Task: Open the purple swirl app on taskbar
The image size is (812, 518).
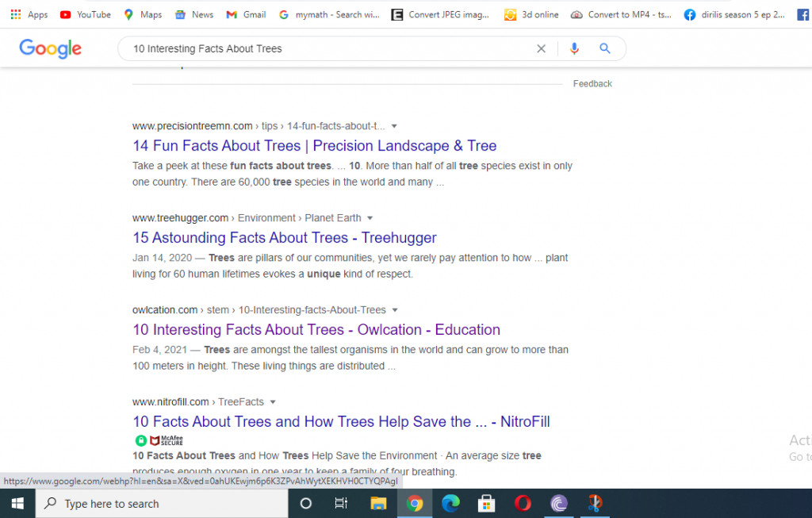Action: pos(559,504)
